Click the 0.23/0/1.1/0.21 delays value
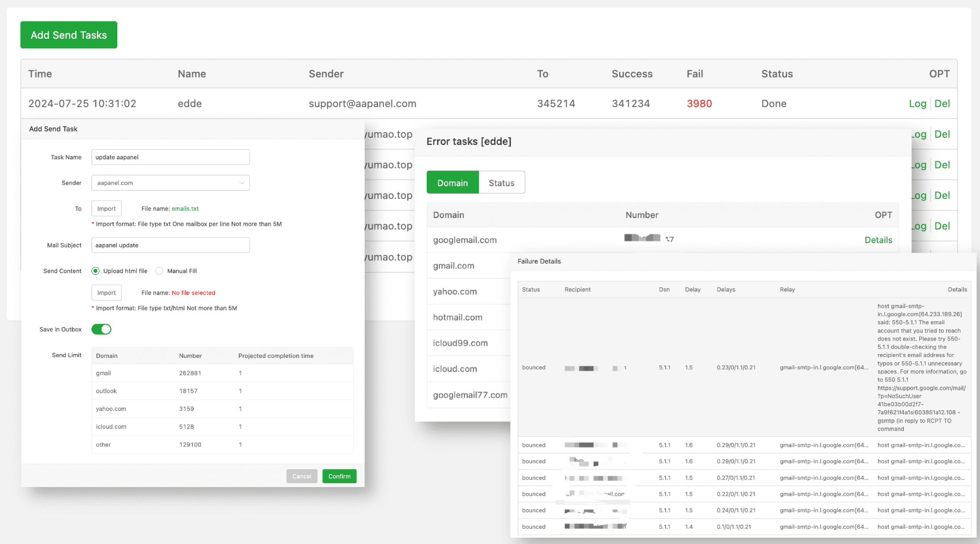This screenshot has height=544, width=980. pyautogui.click(x=736, y=367)
